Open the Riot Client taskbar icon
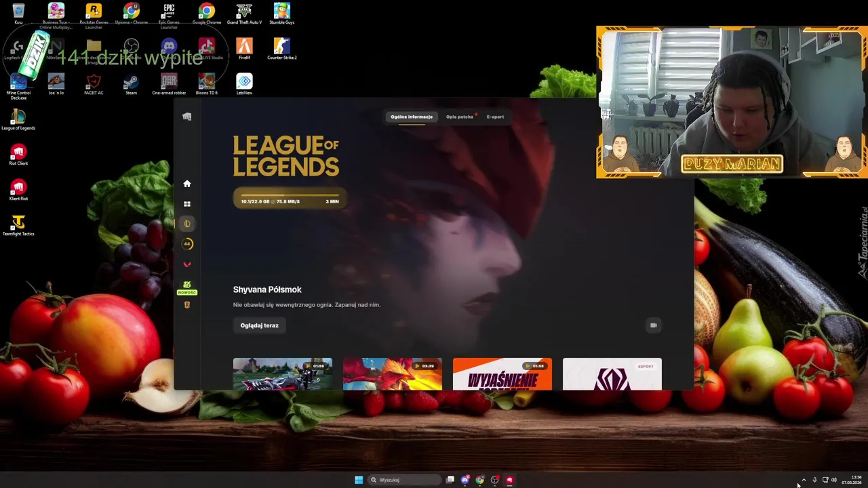The image size is (868, 488). click(x=510, y=480)
